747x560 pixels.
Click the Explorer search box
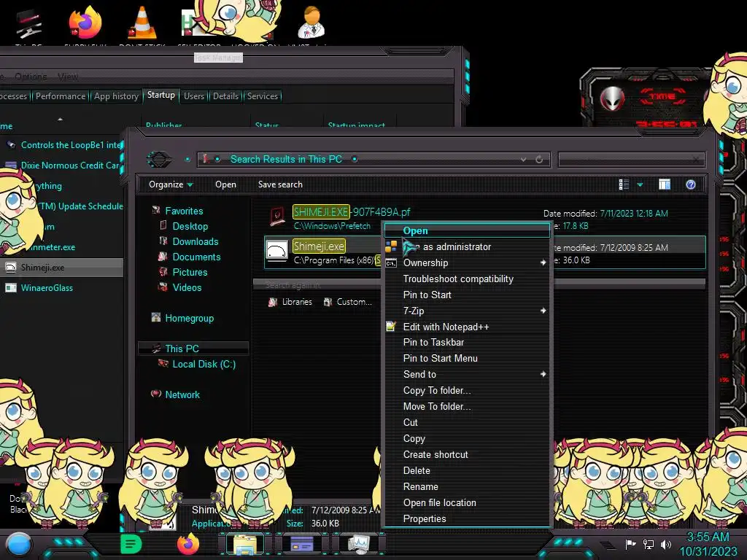631,160
